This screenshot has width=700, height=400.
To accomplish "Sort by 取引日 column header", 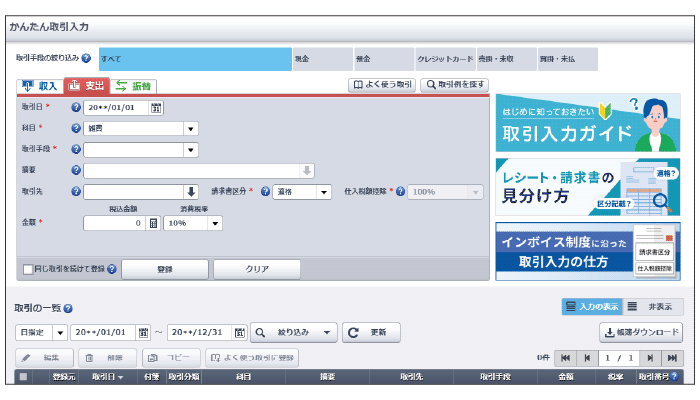I will (107, 377).
